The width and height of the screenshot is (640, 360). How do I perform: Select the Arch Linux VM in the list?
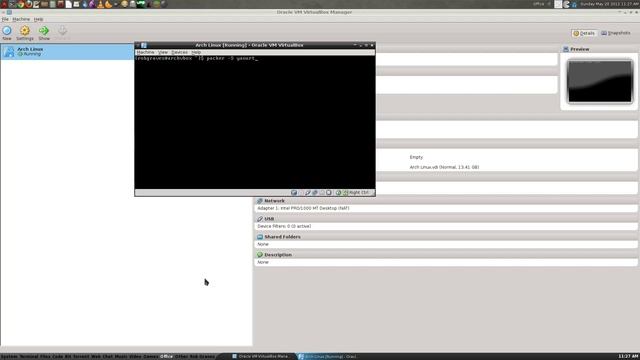pos(67,52)
